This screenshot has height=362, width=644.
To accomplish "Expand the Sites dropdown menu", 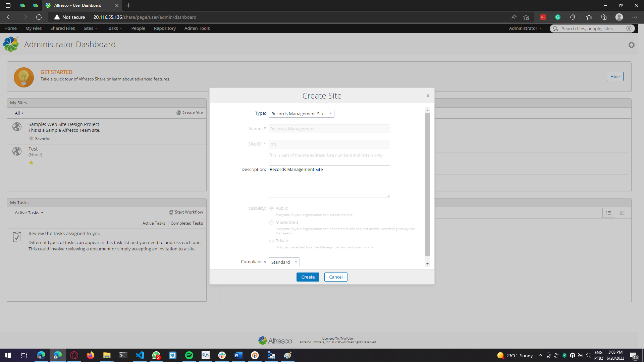I will (x=90, y=28).
